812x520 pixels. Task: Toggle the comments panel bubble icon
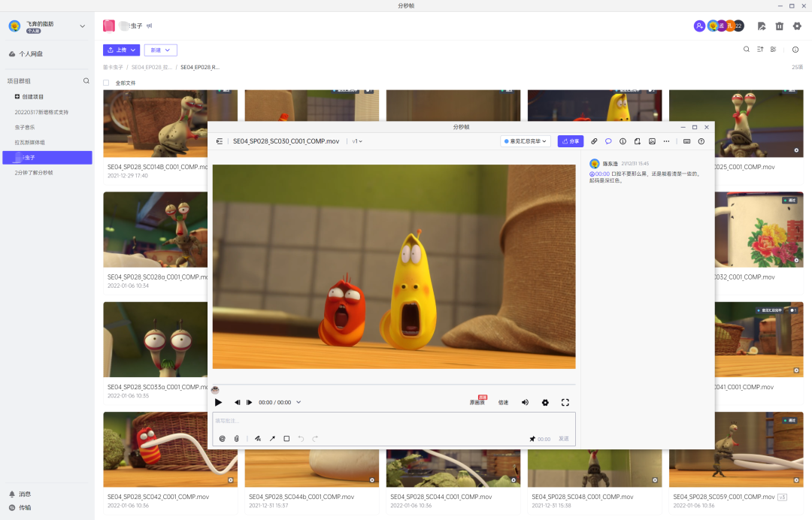tap(608, 141)
